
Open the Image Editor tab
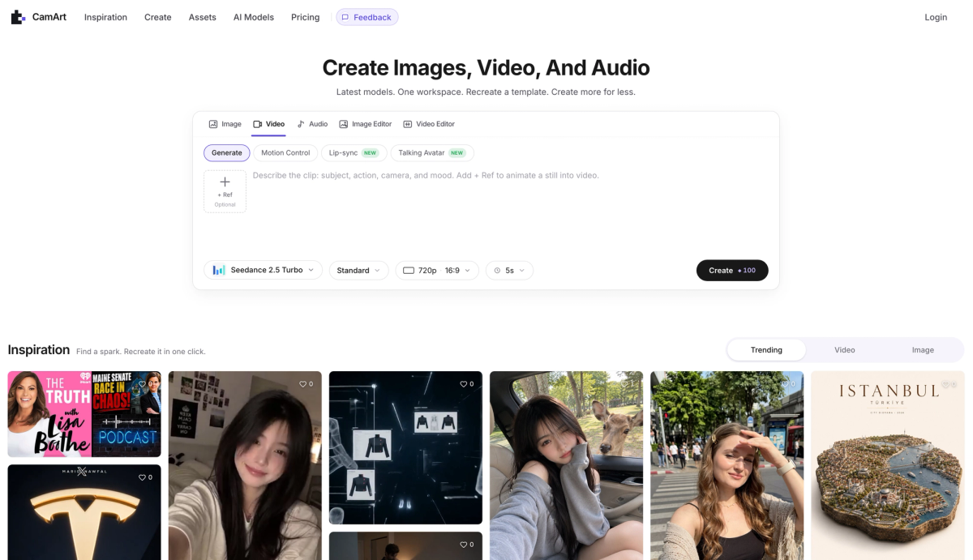click(x=365, y=124)
